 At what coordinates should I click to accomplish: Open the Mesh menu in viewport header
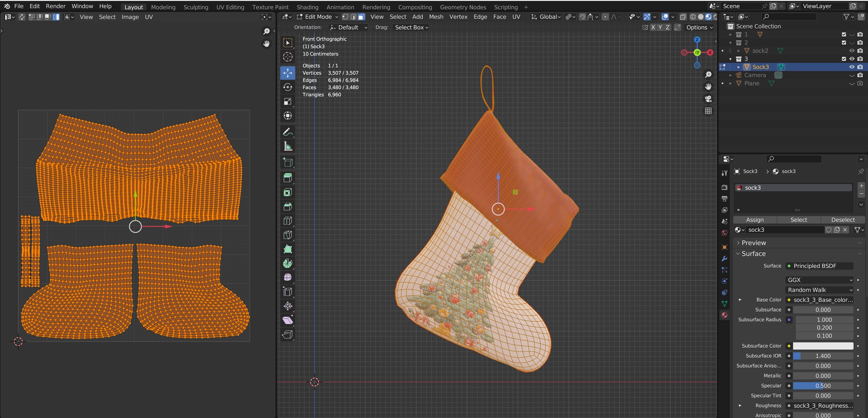[x=436, y=17]
